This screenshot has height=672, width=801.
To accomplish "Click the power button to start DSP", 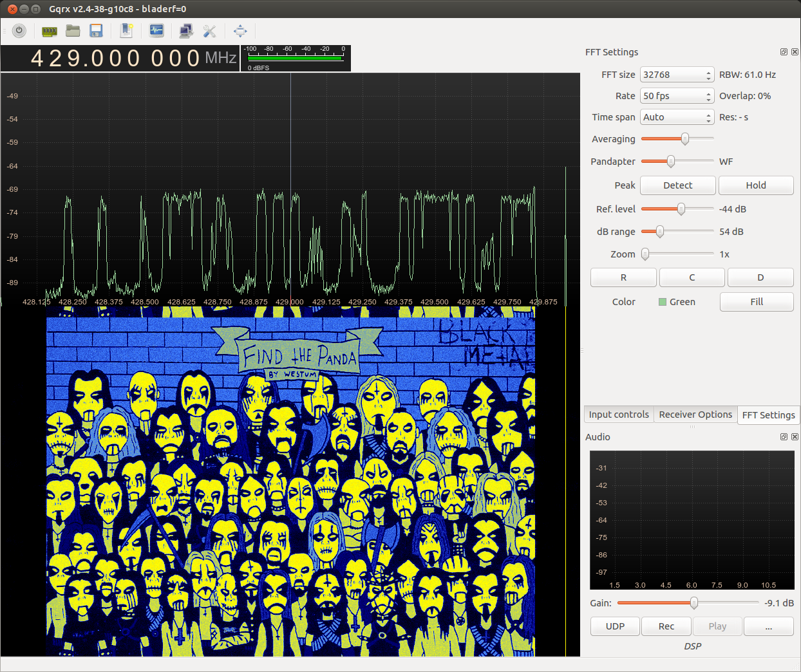I will tap(19, 30).
